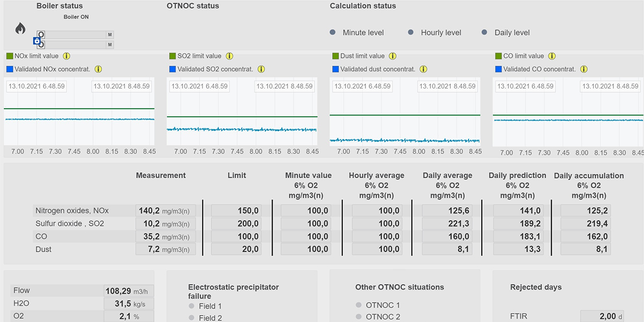Click info icon beside Validated dust concentrat.
Screen dimensions: 644x322
[423, 69]
